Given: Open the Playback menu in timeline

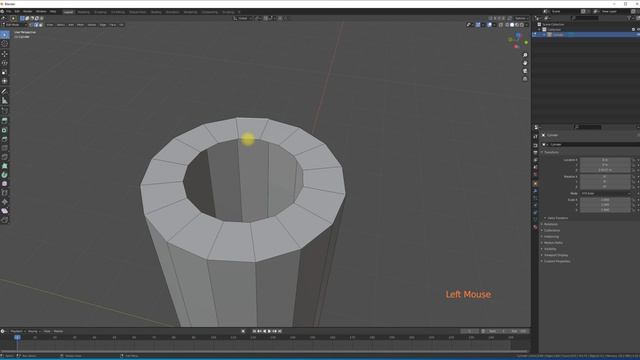Looking at the screenshot, I should pos(17,331).
